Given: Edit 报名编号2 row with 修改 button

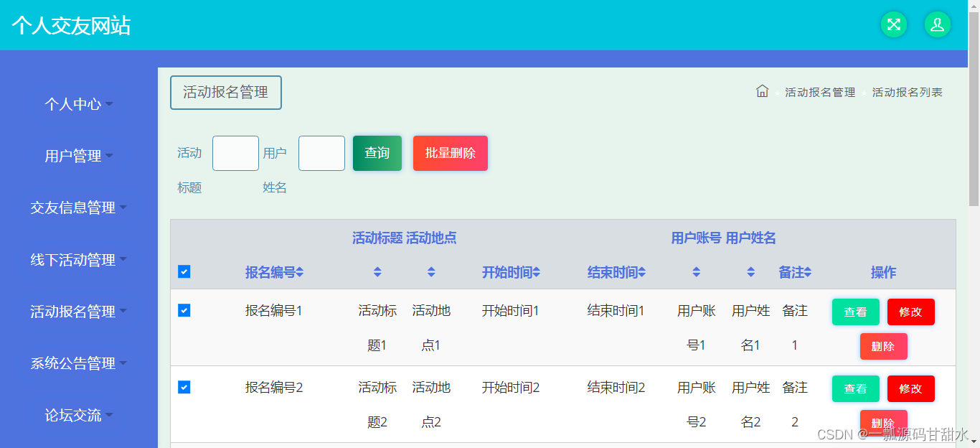Looking at the screenshot, I should tap(911, 389).
